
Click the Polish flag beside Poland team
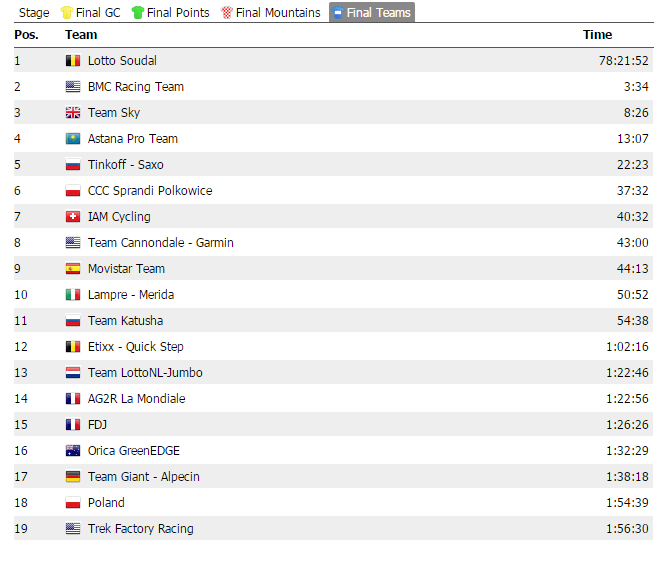(73, 503)
